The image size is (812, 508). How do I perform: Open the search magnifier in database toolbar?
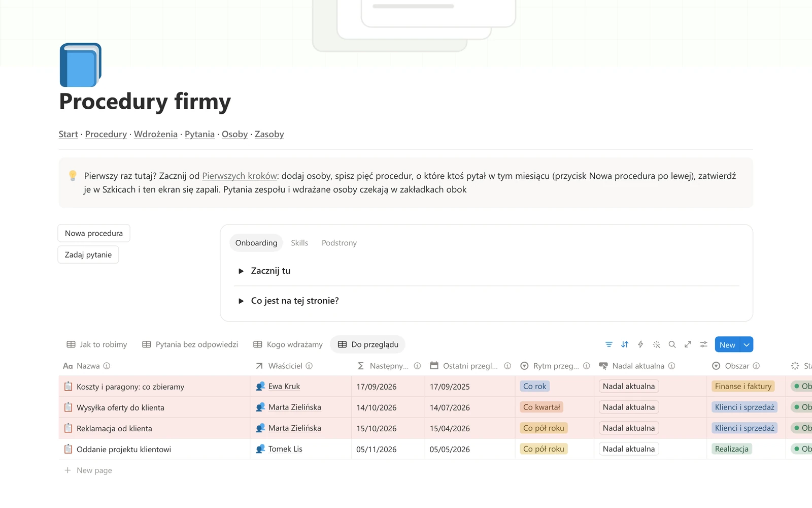coord(672,344)
